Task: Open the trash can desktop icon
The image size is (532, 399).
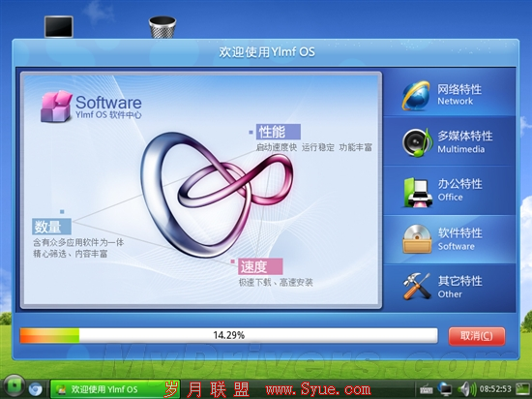Action: (163, 27)
